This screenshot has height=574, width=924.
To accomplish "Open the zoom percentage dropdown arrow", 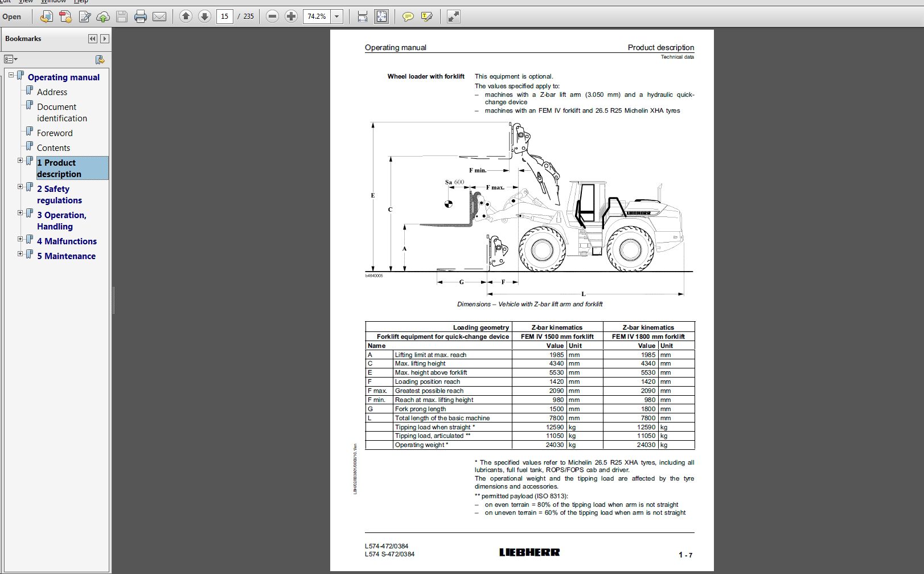I will coord(336,17).
